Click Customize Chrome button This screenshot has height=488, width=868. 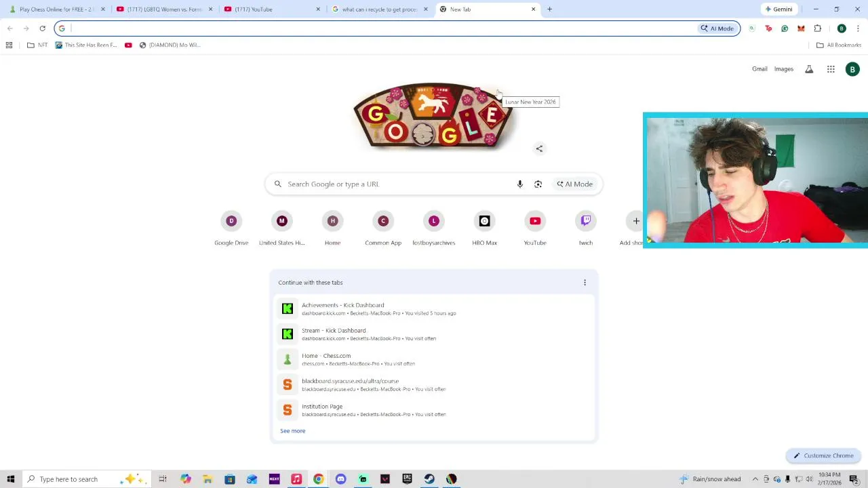pos(823,455)
